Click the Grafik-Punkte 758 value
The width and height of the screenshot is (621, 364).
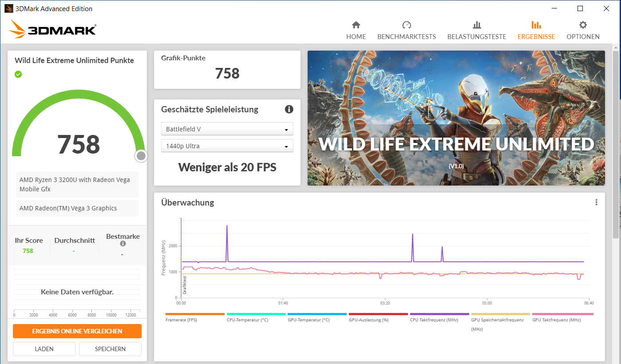(x=227, y=73)
